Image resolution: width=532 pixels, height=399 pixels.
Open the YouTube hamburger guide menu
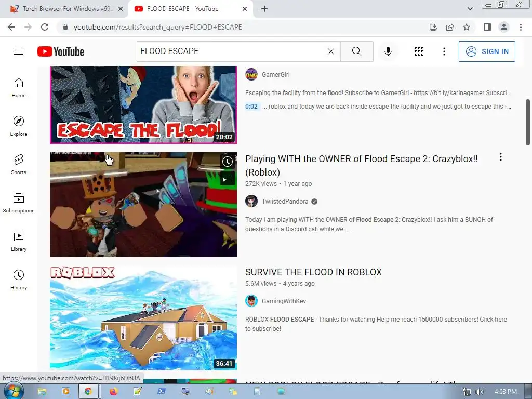tap(19, 51)
